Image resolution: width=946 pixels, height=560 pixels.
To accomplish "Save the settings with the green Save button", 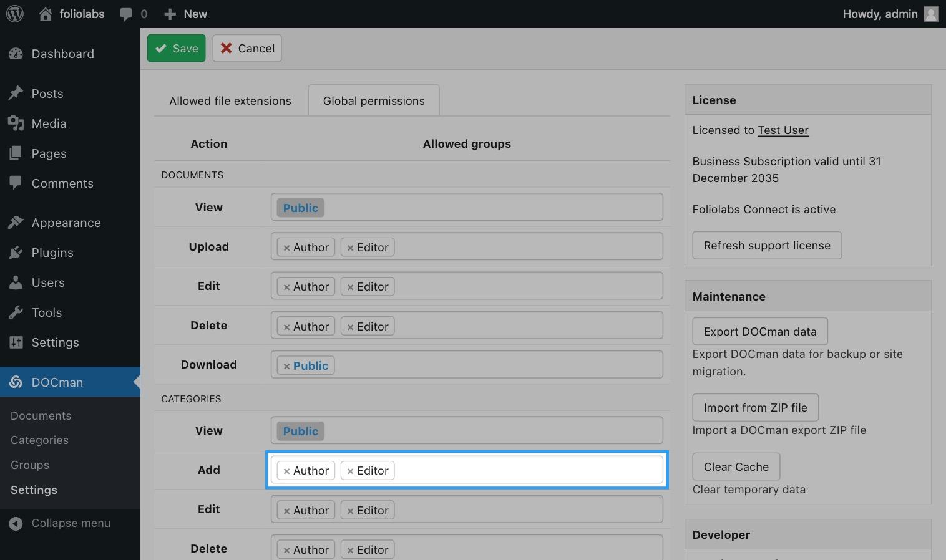I will [177, 48].
